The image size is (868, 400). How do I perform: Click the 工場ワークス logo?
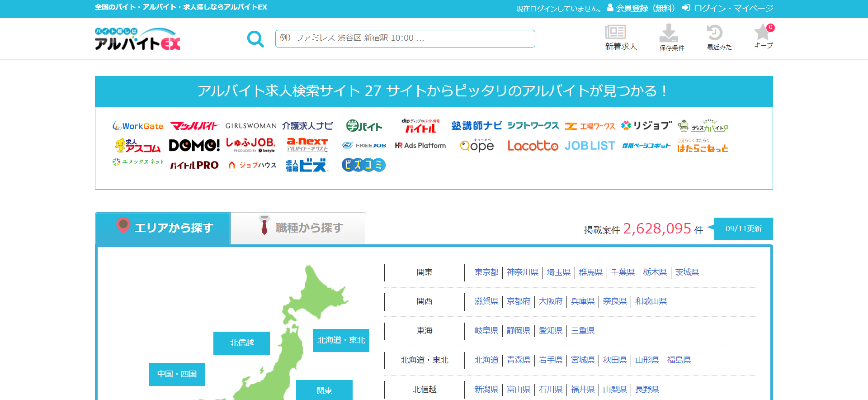pos(590,126)
